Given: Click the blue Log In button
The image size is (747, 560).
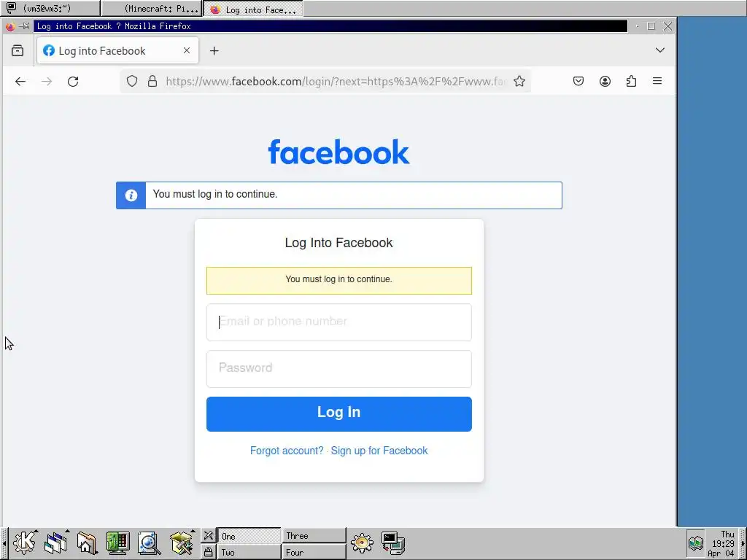Looking at the screenshot, I should pos(339,414).
